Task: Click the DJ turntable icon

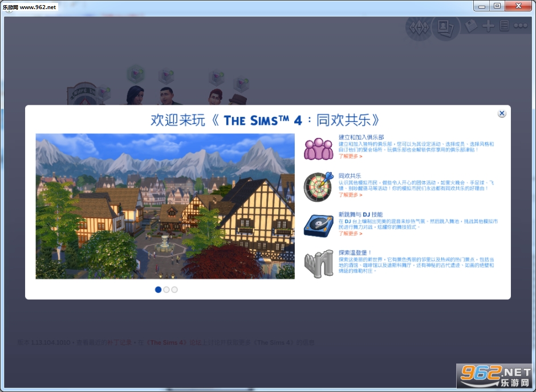Action: click(319, 226)
